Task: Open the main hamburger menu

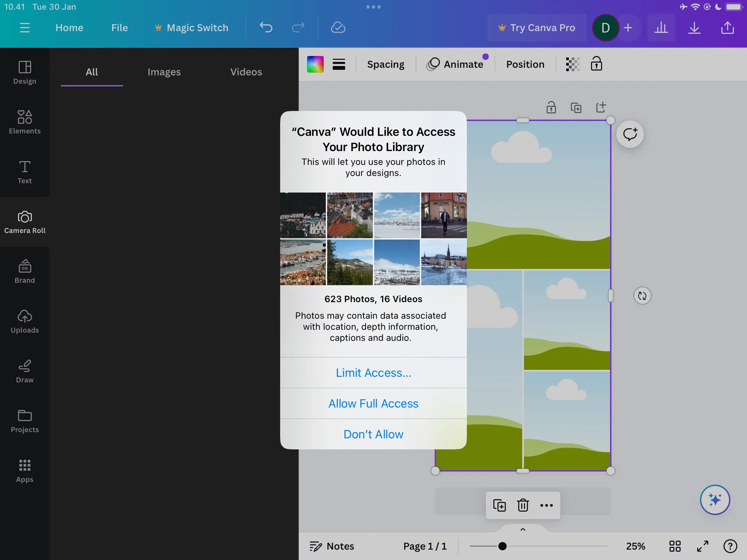Action: tap(25, 28)
